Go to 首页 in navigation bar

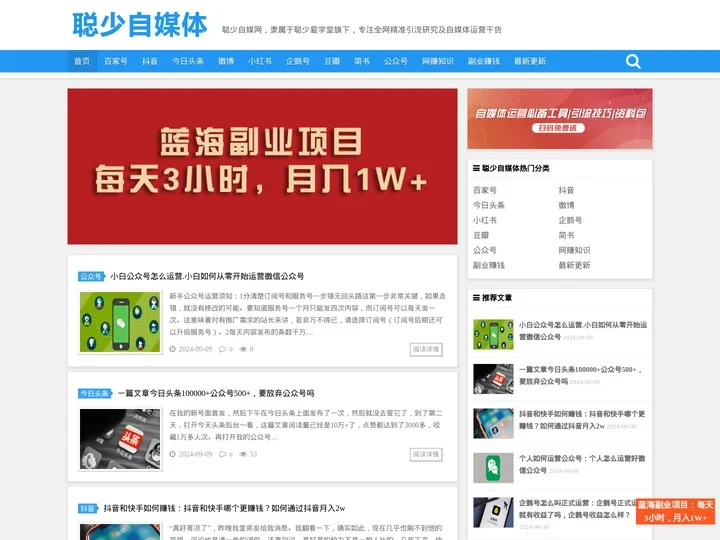click(82, 61)
